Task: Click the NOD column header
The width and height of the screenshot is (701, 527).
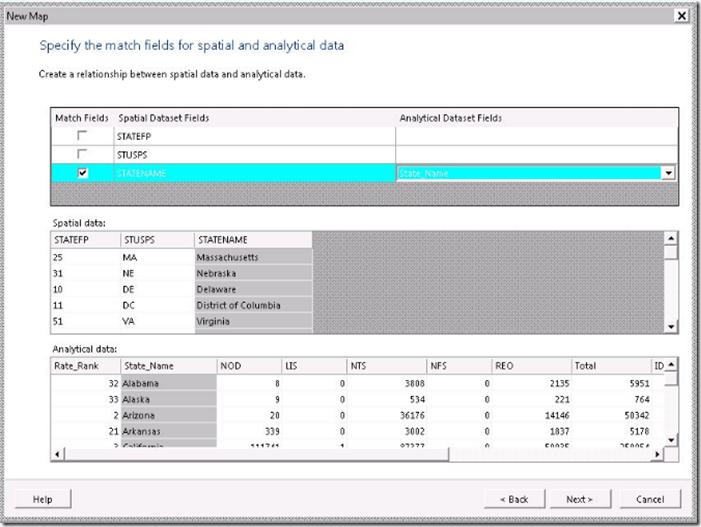Action: (249, 366)
